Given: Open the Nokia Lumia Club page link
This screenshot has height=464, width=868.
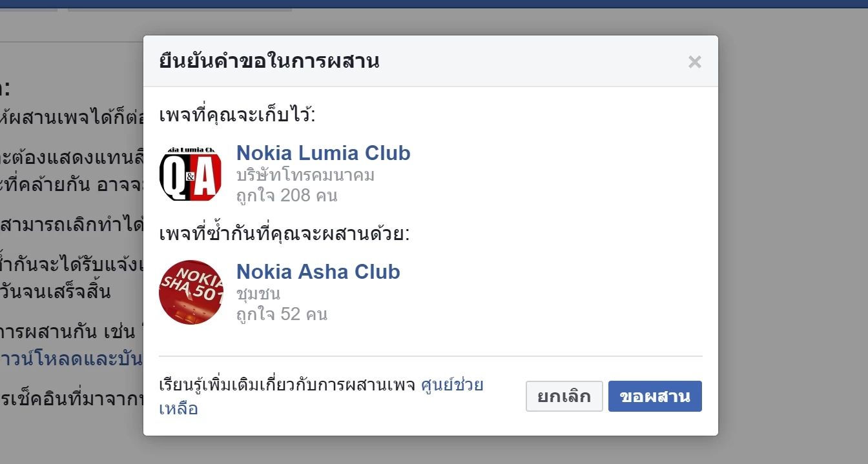Looking at the screenshot, I should click(x=323, y=153).
